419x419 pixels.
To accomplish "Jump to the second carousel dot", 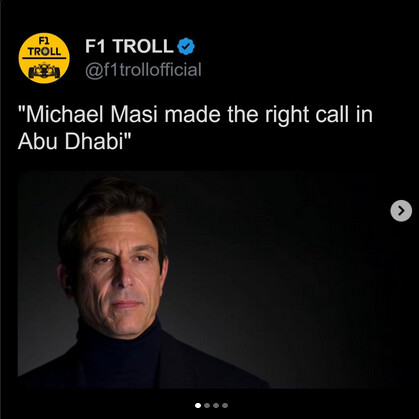I will pyautogui.click(x=207, y=405).
